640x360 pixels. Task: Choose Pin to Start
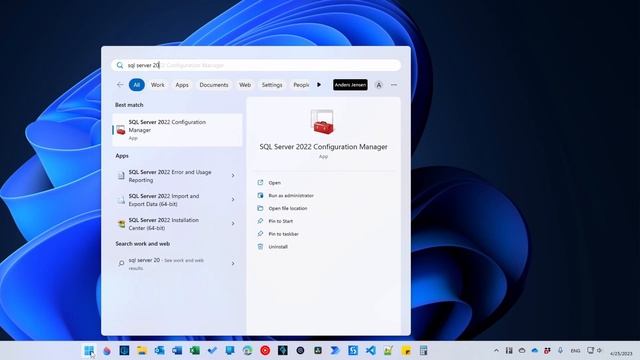pos(275,221)
